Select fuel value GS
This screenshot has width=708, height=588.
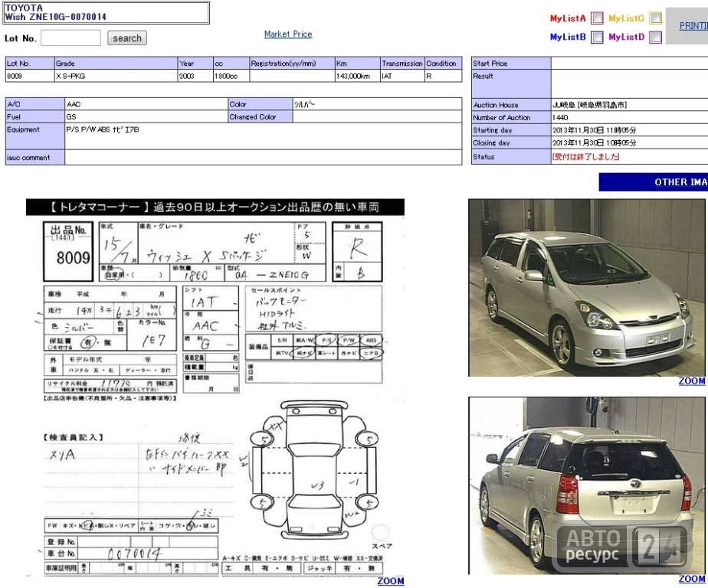[x=71, y=117]
